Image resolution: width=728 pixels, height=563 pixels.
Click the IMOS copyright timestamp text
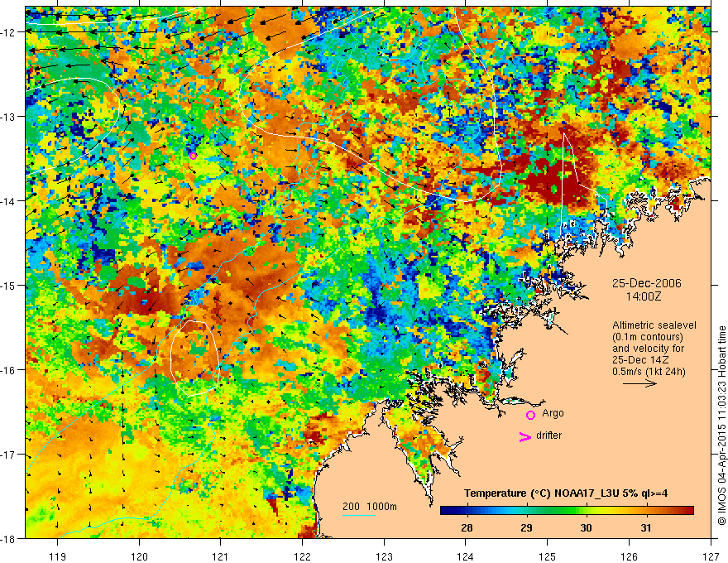tap(721, 425)
